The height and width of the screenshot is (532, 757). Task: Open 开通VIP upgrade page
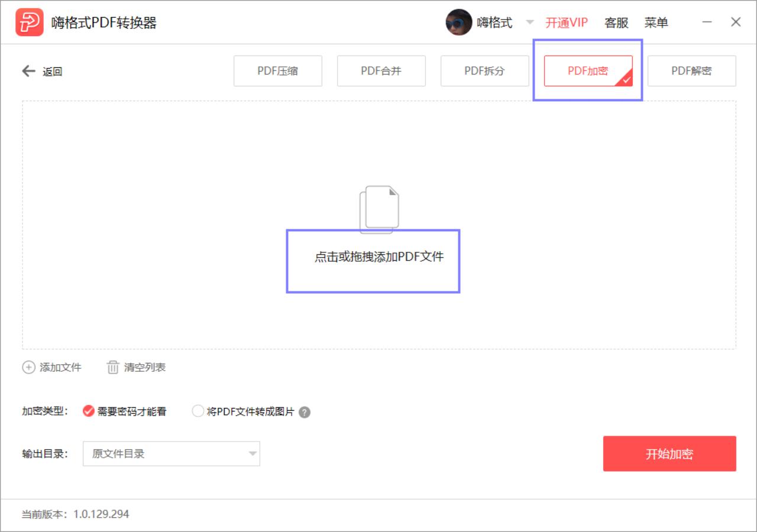[x=567, y=22]
